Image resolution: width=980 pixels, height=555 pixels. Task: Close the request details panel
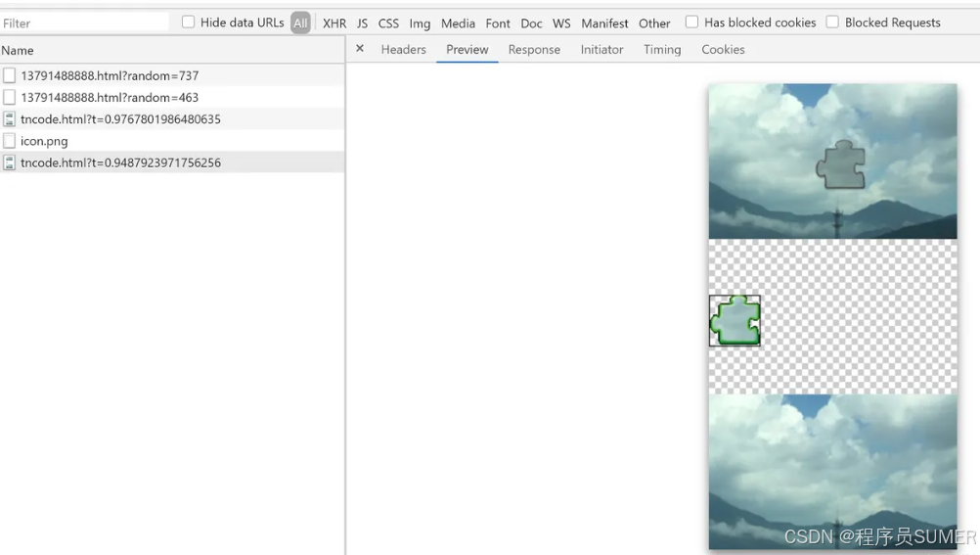(360, 49)
